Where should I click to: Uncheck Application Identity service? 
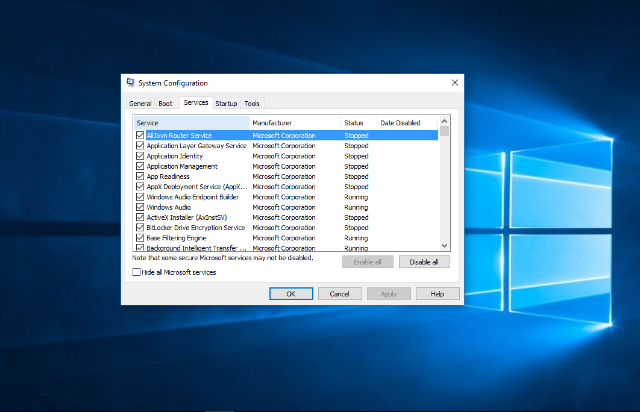140,156
